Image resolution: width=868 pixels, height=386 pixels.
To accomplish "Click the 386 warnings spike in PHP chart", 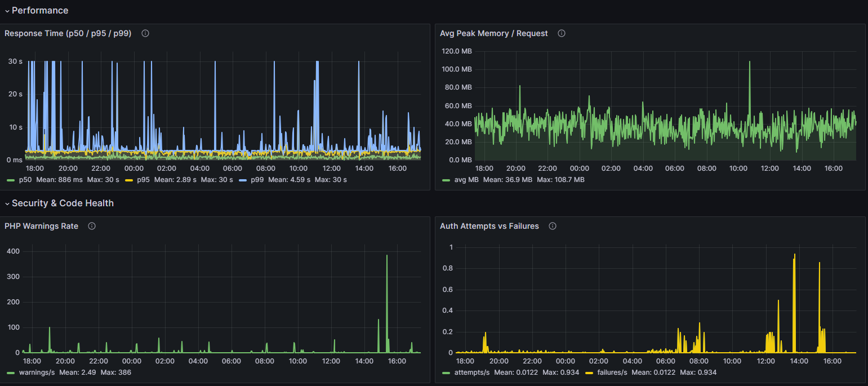I will [x=387, y=256].
